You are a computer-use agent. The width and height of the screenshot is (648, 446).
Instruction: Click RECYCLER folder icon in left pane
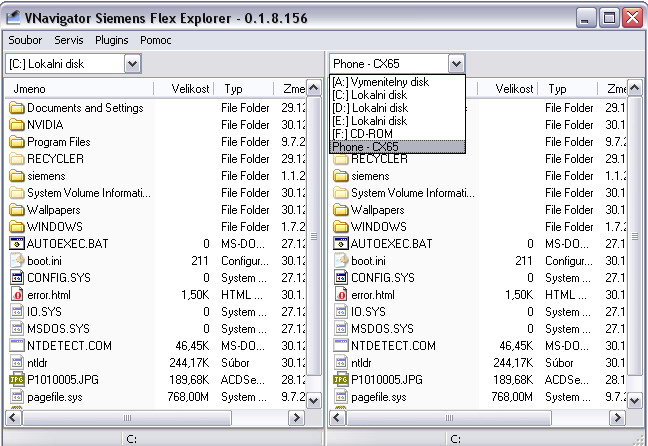17,159
